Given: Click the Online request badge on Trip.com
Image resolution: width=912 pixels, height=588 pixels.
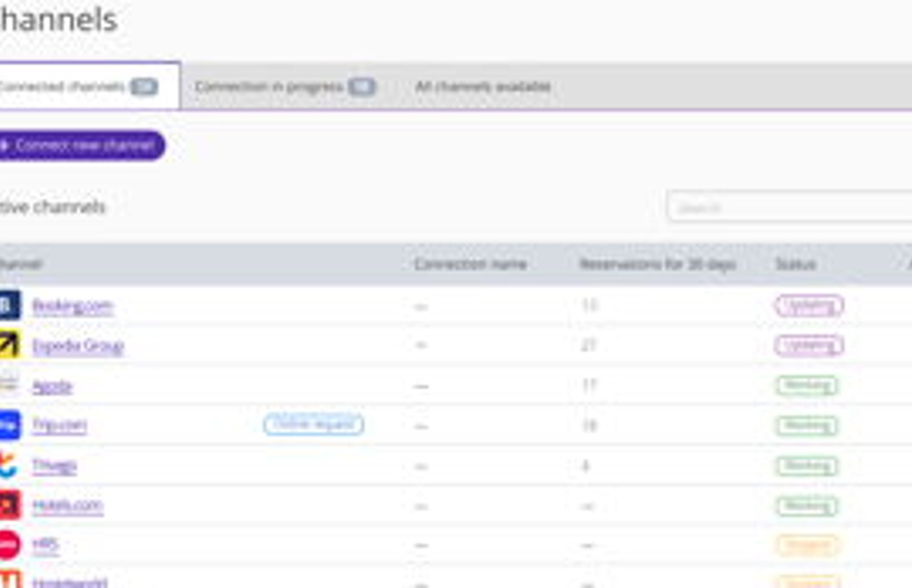Looking at the screenshot, I should 313,424.
